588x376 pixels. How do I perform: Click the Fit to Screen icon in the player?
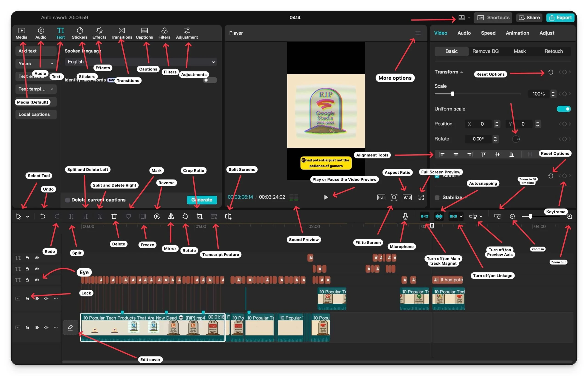point(394,197)
